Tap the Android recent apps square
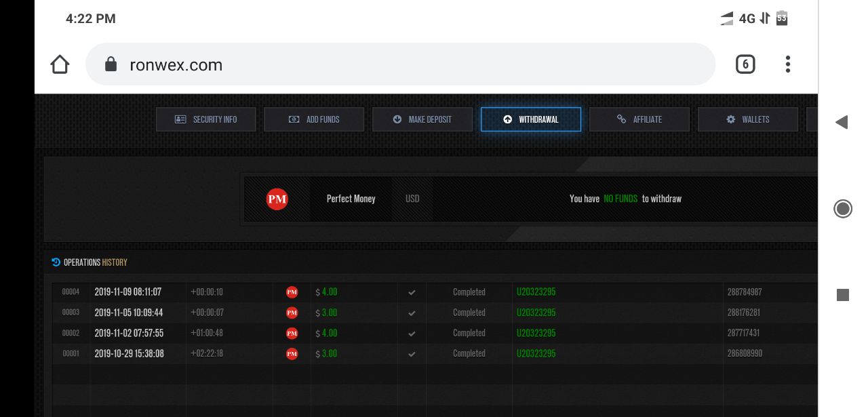The width and height of the screenshot is (868, 417). click(843, 295)
